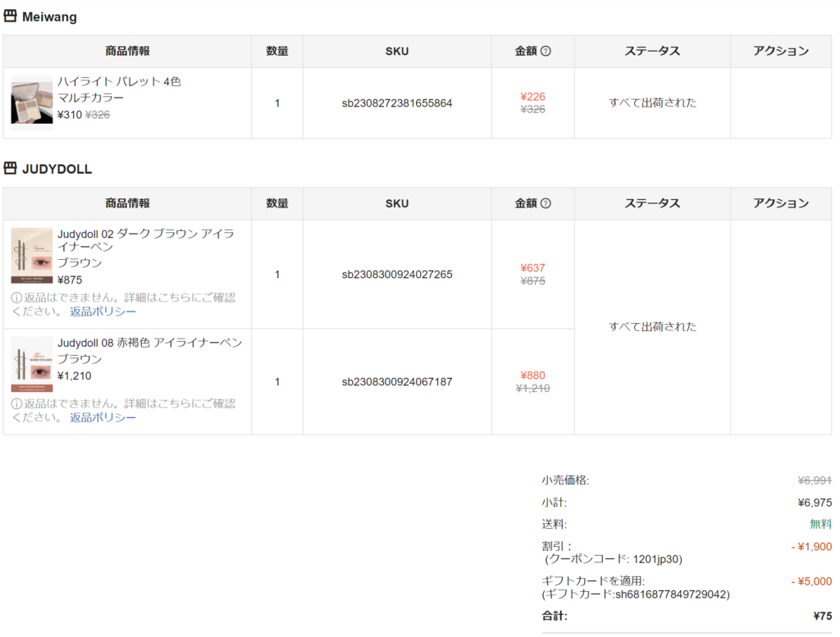Open the Judydoll 02 ダーク ブラウン product title
The width and height of the screenshot is (840, 637).
tap(146, 240)
